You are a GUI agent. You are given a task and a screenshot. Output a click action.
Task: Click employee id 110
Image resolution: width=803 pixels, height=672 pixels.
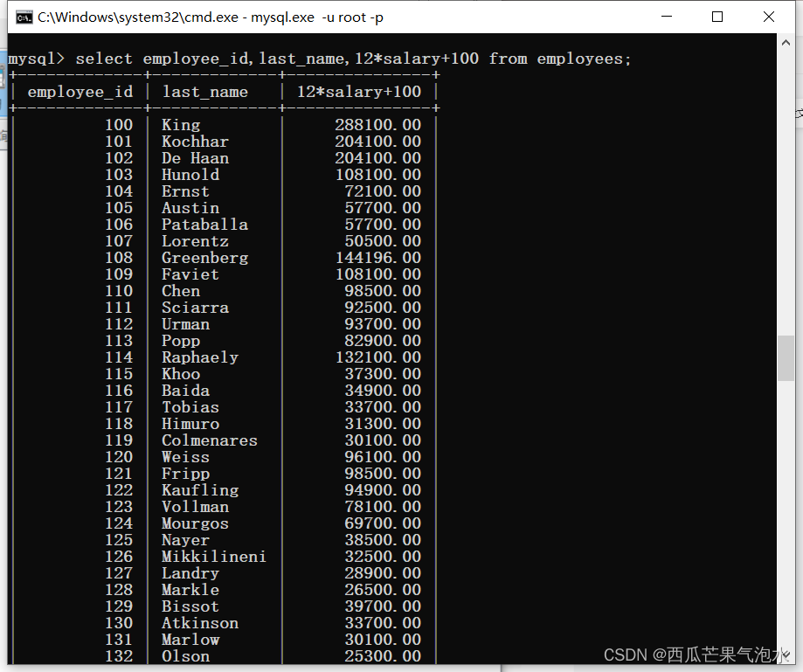119,291
